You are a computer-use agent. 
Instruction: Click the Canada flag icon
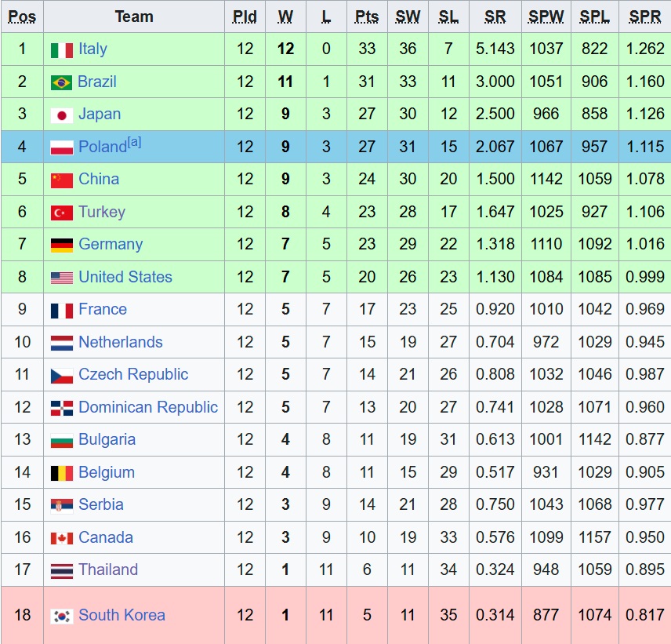[x=62, y=538]
